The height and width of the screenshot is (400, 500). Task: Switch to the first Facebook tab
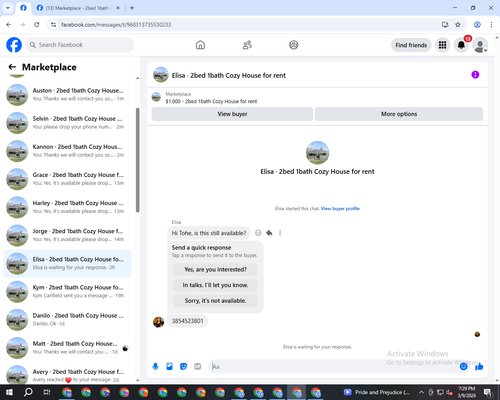[x=23, y=8]
